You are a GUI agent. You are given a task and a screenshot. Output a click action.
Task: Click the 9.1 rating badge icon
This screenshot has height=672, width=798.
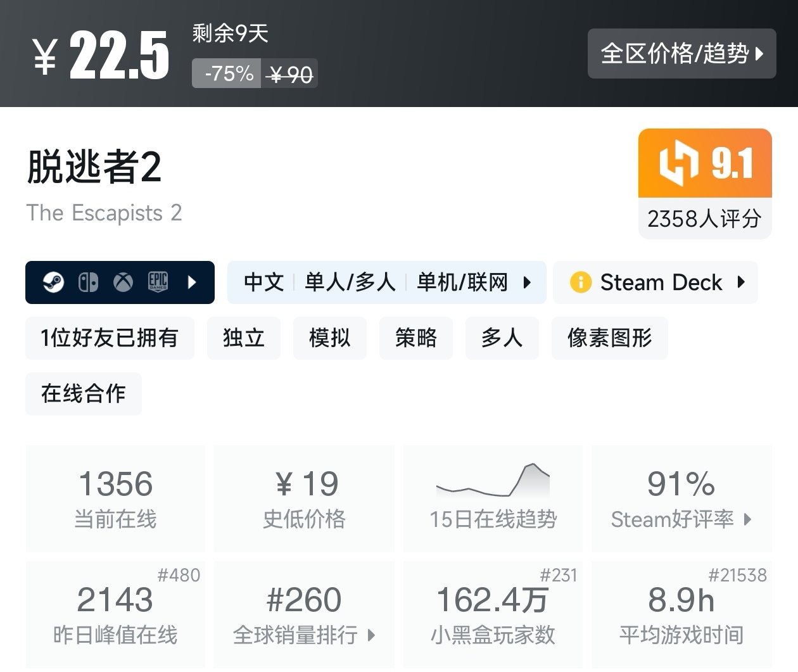tap(678, 163)
